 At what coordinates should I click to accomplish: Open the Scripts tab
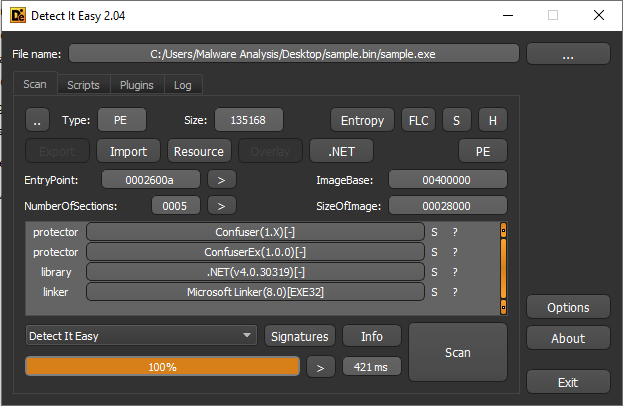pyautogui.click(x=83, y=85)
